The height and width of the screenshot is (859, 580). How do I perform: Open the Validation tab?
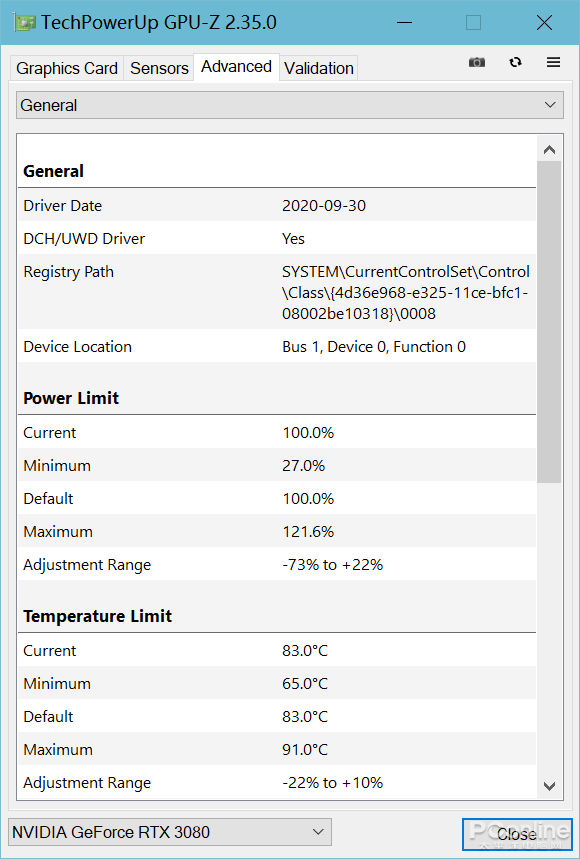319,68
